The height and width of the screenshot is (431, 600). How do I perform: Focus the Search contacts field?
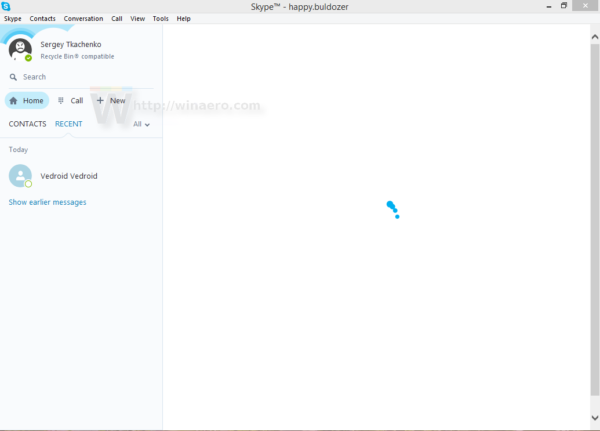pyautogui.click(x=81, y=77)
